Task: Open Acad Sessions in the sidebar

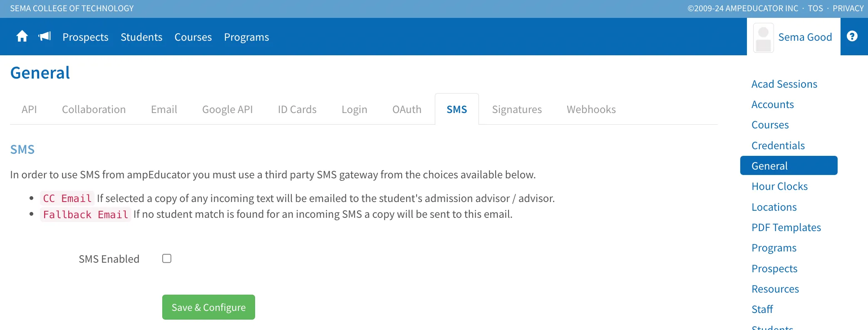Action: click(x=784, y=84)
